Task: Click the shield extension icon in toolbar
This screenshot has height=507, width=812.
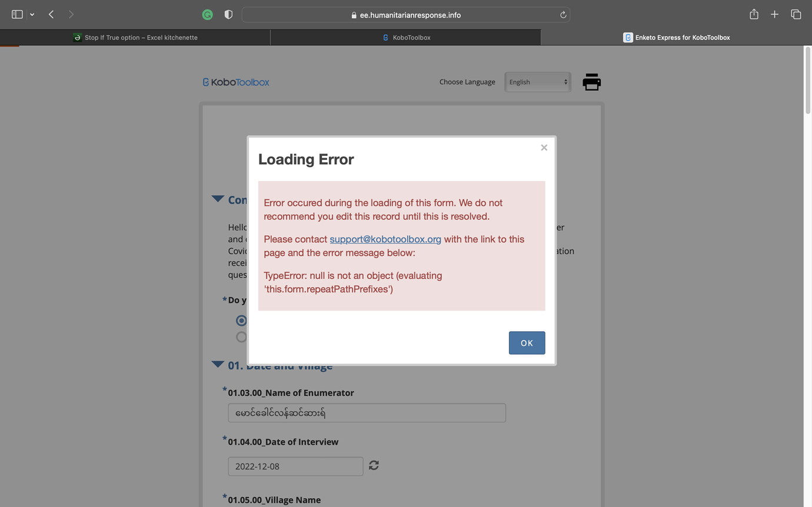Action: tap(228, 14)
